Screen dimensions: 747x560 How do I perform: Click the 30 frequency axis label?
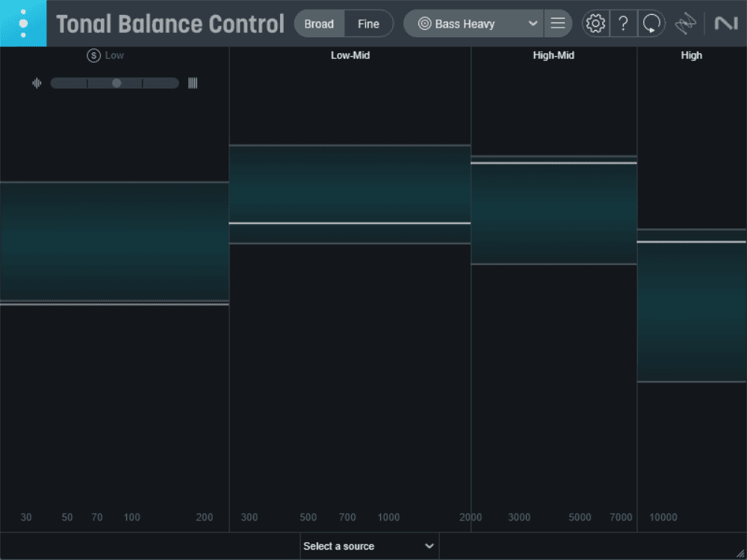(26, 517)
